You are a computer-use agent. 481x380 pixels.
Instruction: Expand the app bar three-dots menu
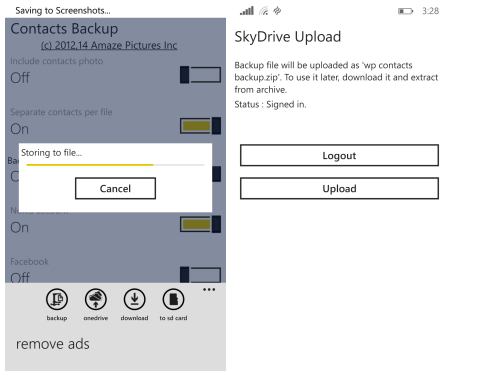209,290
